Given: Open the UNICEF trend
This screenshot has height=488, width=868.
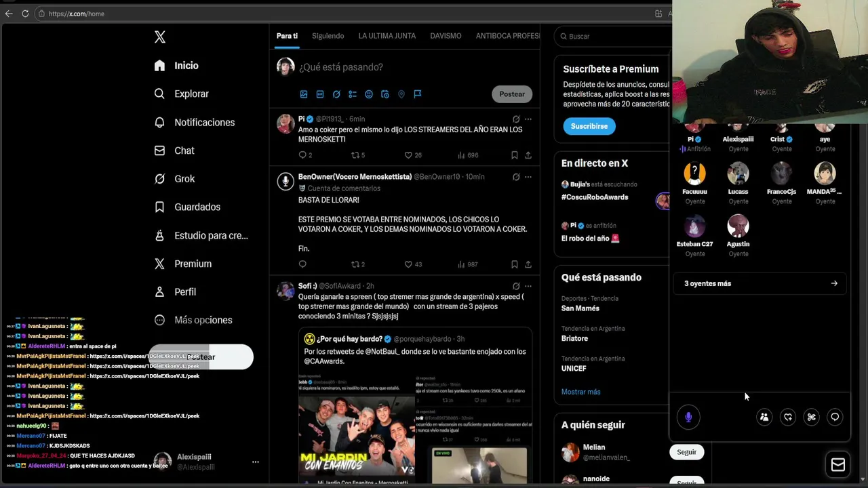Looking at the screenshot, I should tap(574, 369).
